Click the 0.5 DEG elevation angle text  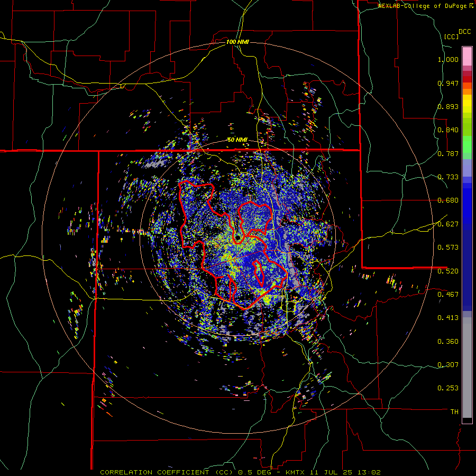[x=255, y=472]
